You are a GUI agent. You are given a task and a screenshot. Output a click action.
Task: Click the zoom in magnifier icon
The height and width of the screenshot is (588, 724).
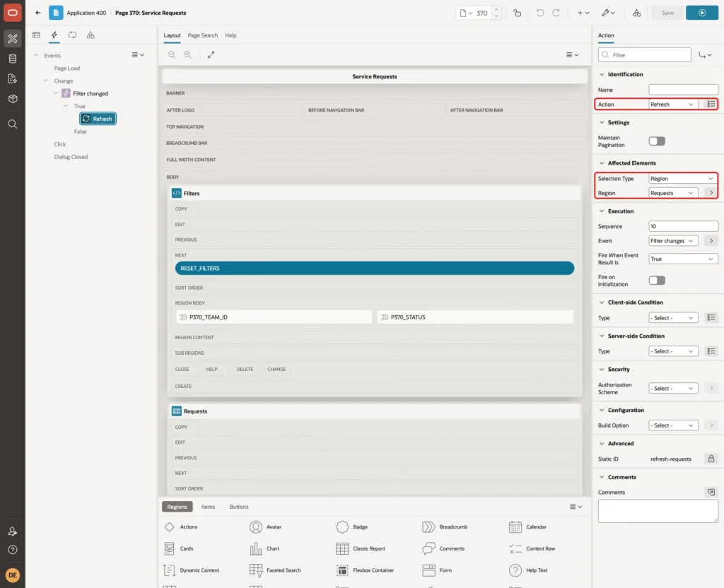pyautogui.click(x=188, y=54)
